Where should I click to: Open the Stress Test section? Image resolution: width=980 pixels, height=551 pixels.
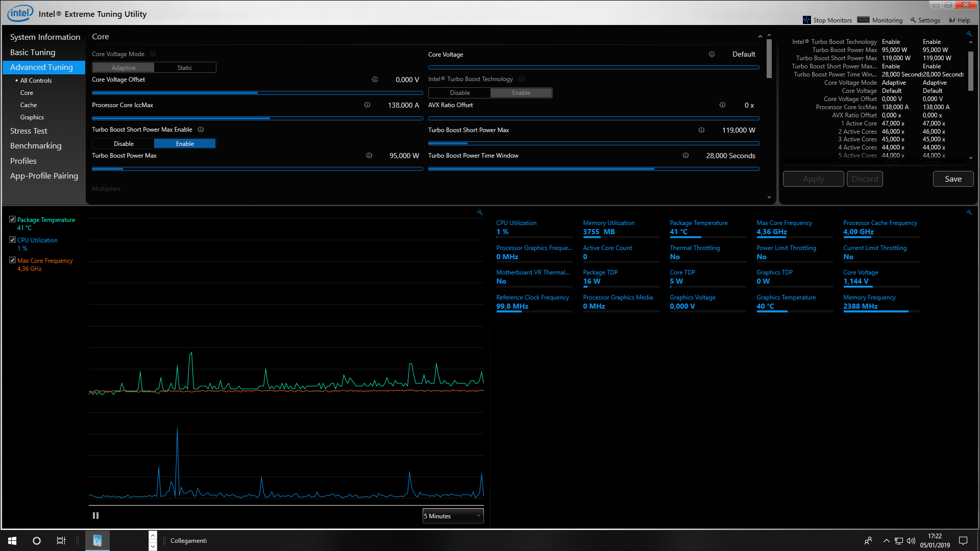[29, 131]
